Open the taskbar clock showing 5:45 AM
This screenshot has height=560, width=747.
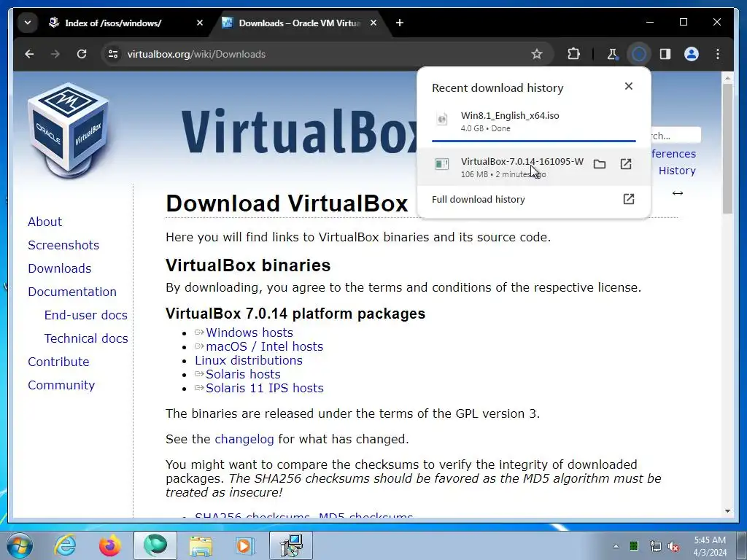click(710, 546)
